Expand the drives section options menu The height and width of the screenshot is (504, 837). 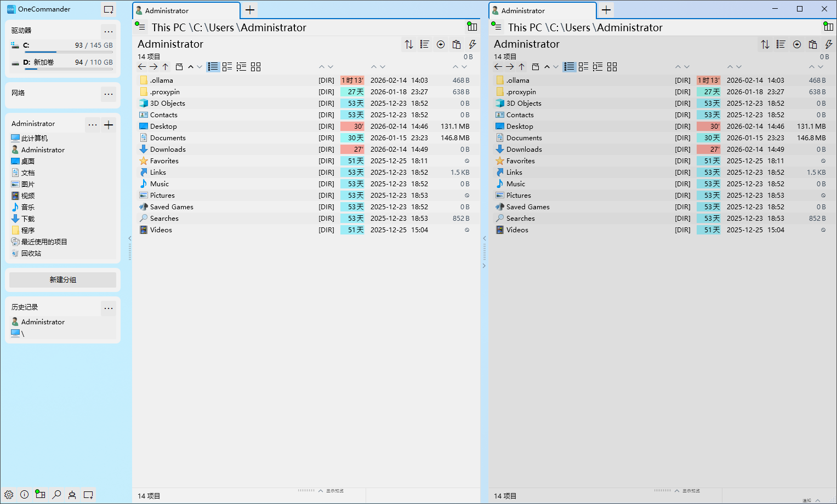point(109,31)
